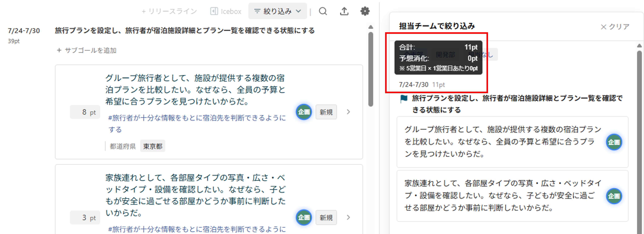The image size is (644, 234).
Task: Click the hashtag link on the グループ旅行者 card
Action: click(x=197, y=123)
